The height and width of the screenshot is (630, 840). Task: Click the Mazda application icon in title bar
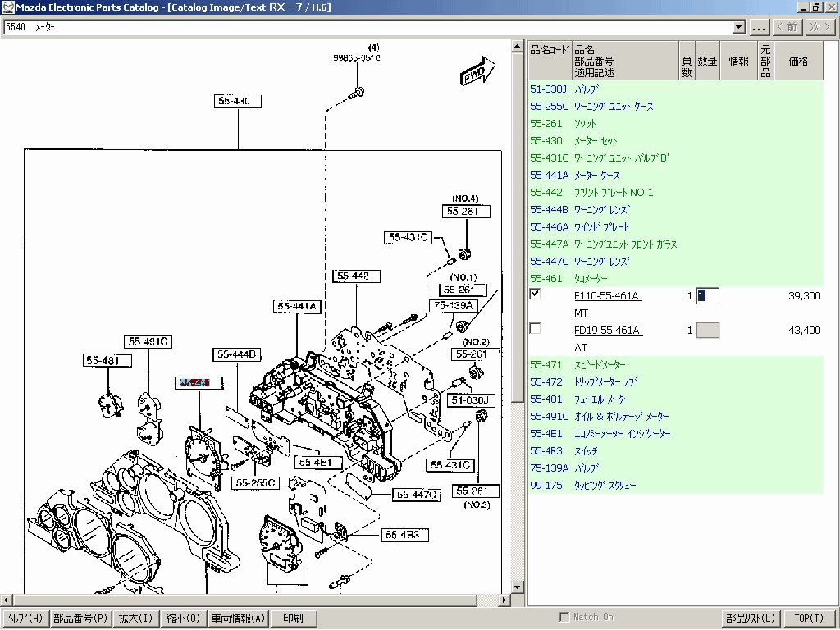tap(7, 7)
